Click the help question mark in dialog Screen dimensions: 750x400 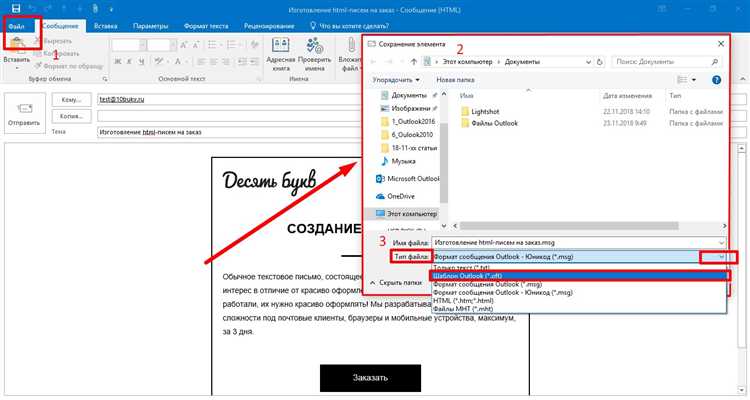pos(718,78)
